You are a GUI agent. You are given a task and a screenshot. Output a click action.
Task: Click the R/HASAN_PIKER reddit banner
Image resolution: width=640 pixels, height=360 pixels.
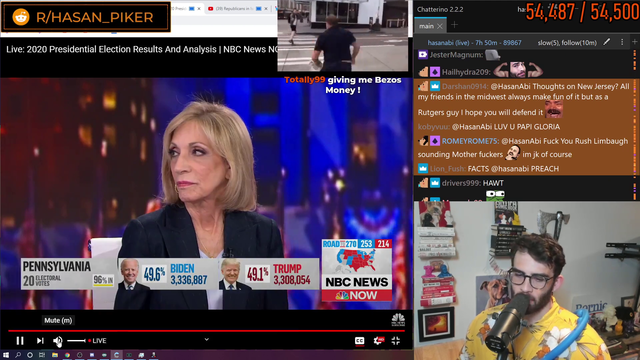click(x=86, y=17)
